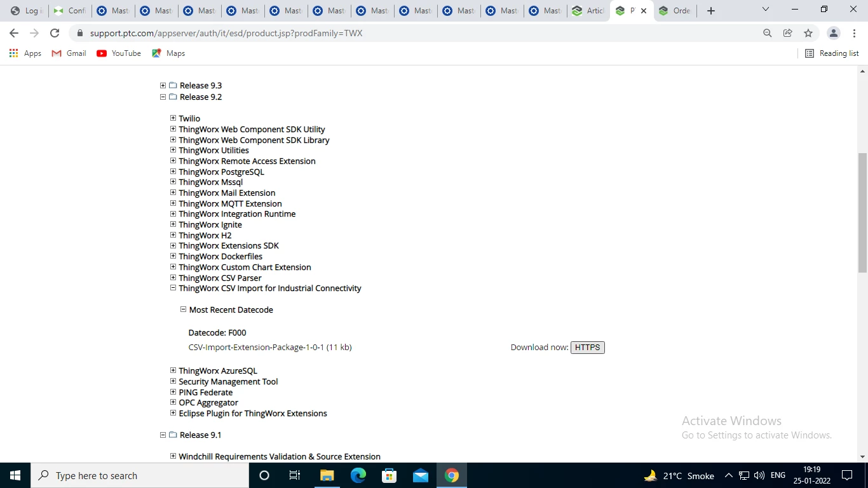Switch to the Orde tab
The image size is (868, 488).
tap(675, 11)
